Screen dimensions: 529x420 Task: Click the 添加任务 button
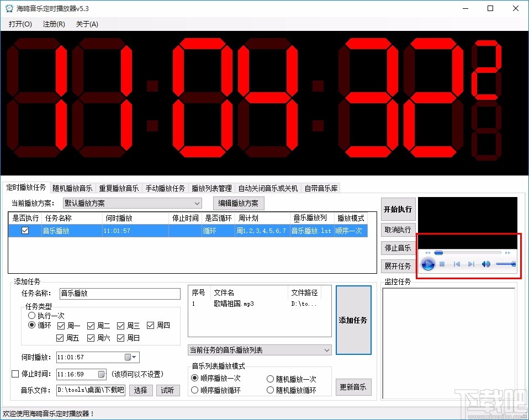click(353, 320)
